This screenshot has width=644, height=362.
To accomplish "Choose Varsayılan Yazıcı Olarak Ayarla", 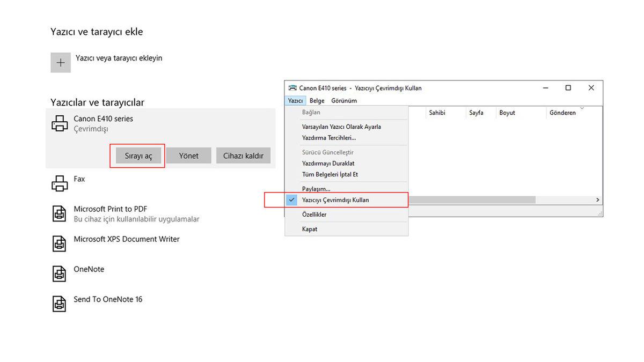I will click(x=341, y=127).
